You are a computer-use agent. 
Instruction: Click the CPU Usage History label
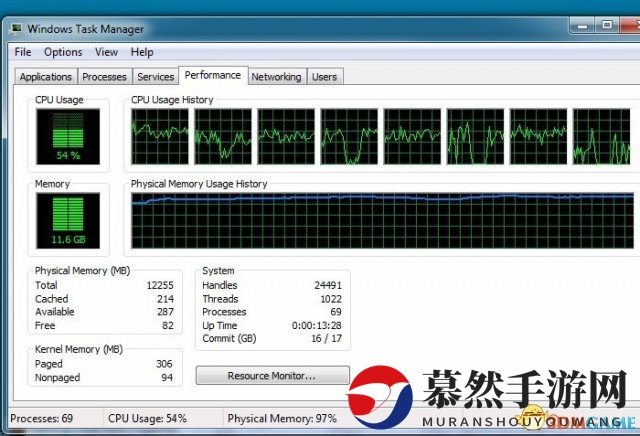(172, 100)
